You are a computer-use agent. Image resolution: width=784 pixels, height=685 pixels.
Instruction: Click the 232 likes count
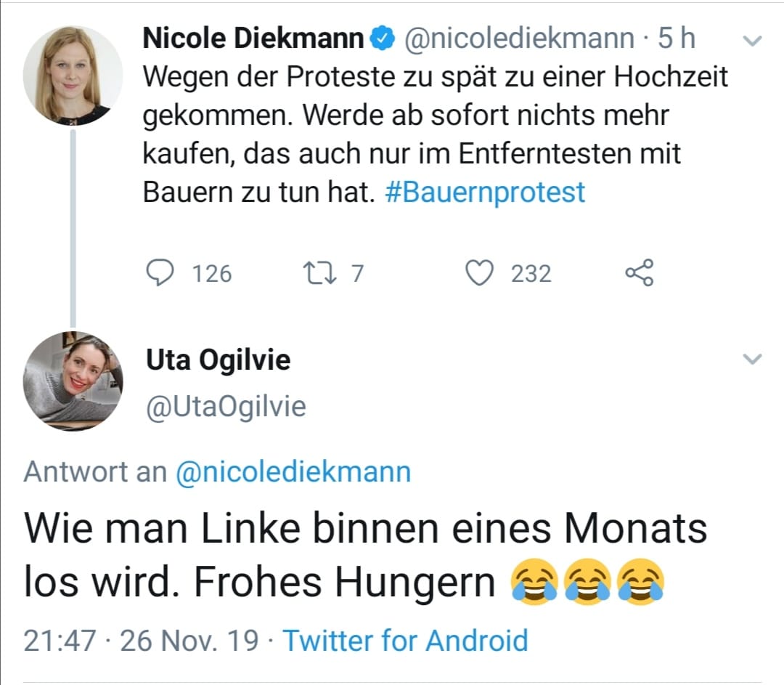[531, 274]
